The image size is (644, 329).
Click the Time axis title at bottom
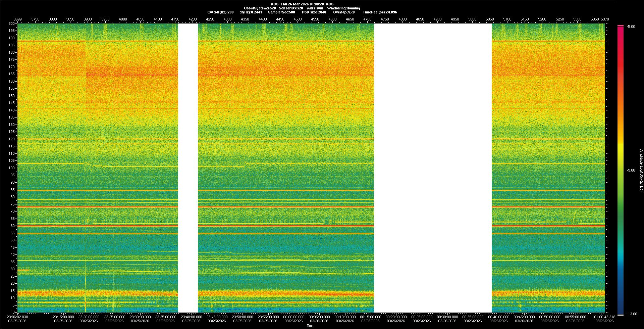pos(310,326)
